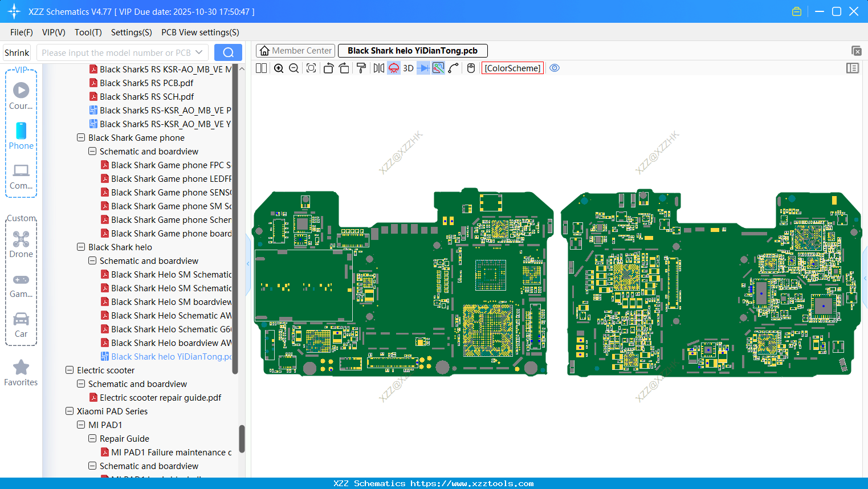This screenshot has width=868, height=489.
Task: Click the zoom in magnifier icon
Action: click(x=279, y=68)
